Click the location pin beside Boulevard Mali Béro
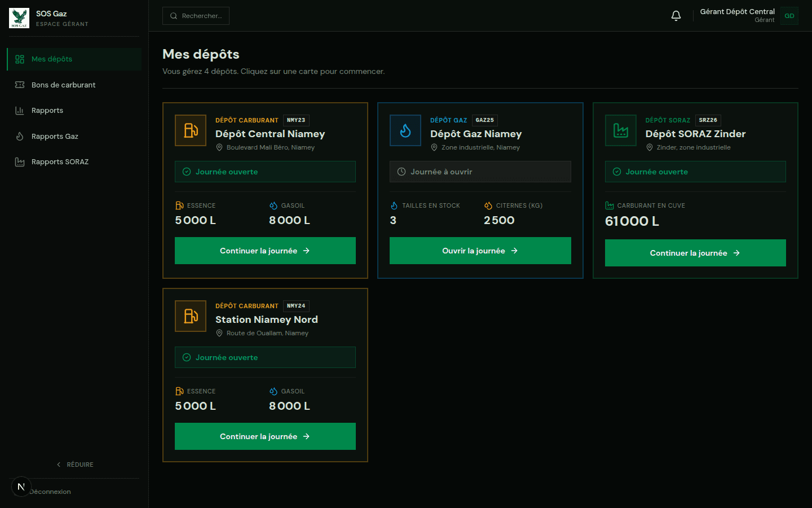Image resolution: width=812 pixels, height=508 pixels. pyautogui.click(x=219, y=147)
